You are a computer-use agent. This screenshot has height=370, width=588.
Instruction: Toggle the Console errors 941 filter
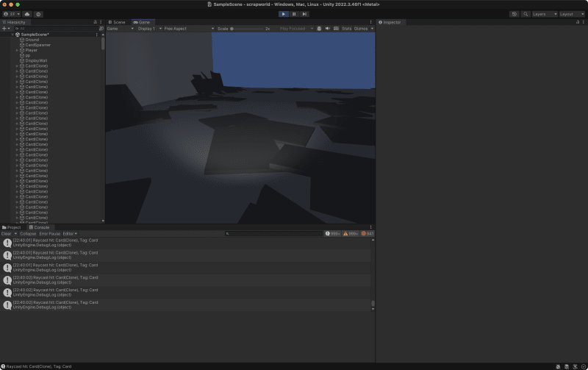[x=367, y=234]
